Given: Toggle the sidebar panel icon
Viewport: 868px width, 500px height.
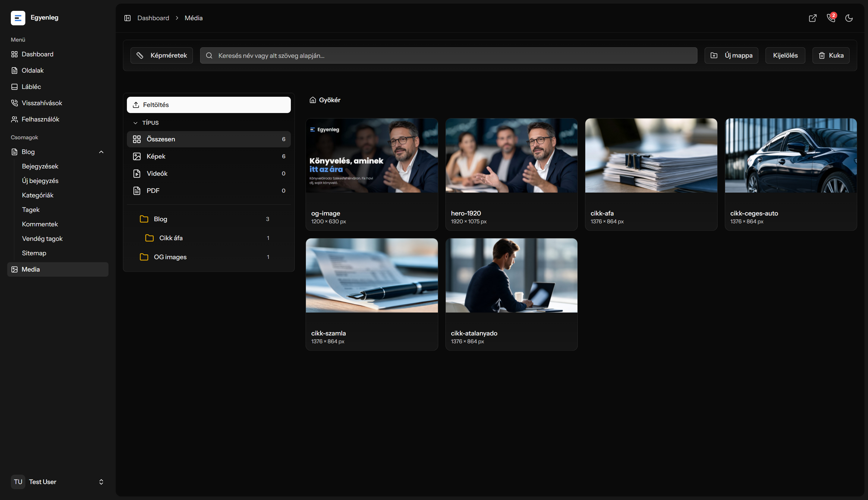Looking at the screenshot, I should click(x=127, y=18).
